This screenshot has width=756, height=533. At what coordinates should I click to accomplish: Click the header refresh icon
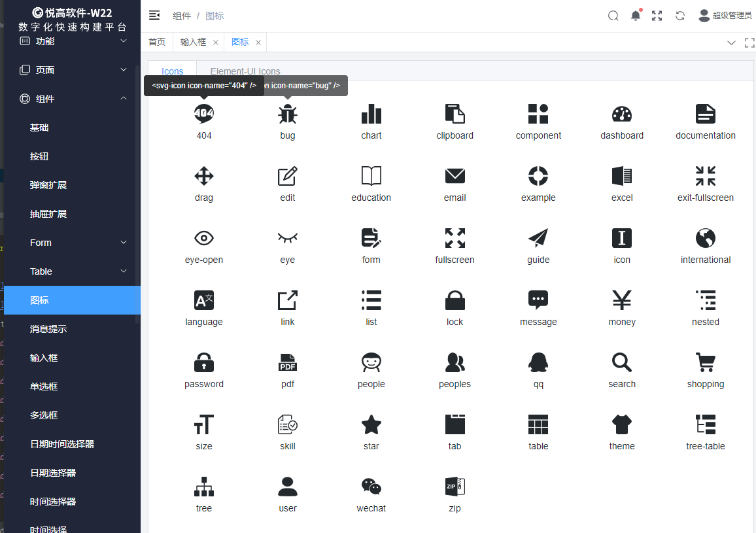tap(680, 16)
